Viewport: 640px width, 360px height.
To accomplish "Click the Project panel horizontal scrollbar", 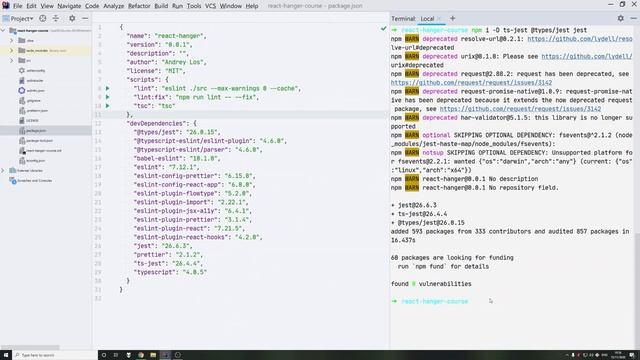I will 30,348.
